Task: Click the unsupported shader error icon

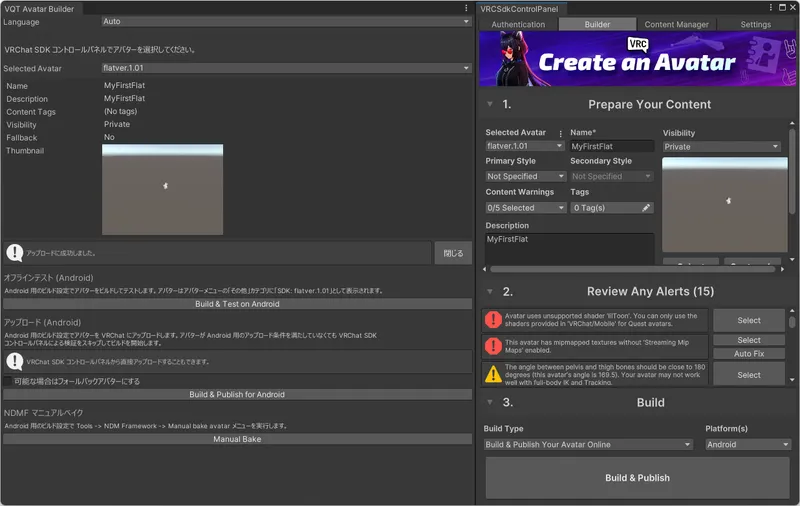Action: click(493, 320)
